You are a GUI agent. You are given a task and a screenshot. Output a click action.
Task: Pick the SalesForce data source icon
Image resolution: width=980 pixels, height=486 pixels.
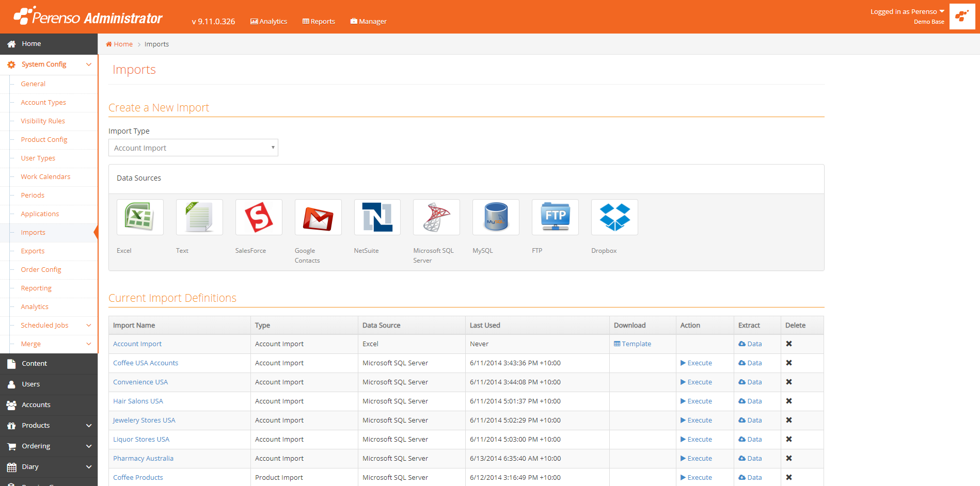(259, 217)
